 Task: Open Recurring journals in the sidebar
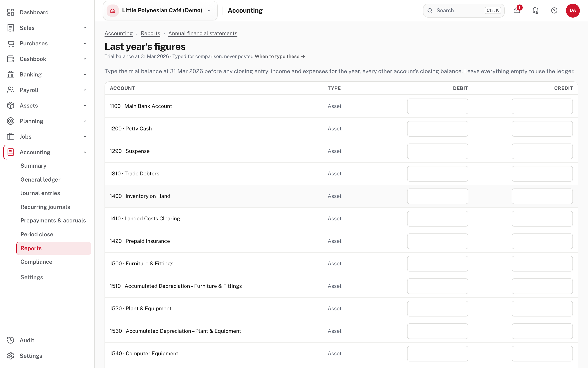tap(45, 207)
